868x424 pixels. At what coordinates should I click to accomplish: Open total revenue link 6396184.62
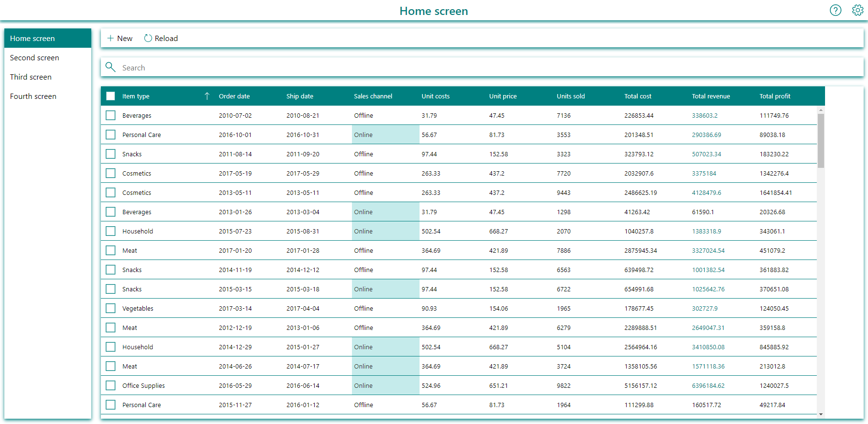[x=708, y=385]
